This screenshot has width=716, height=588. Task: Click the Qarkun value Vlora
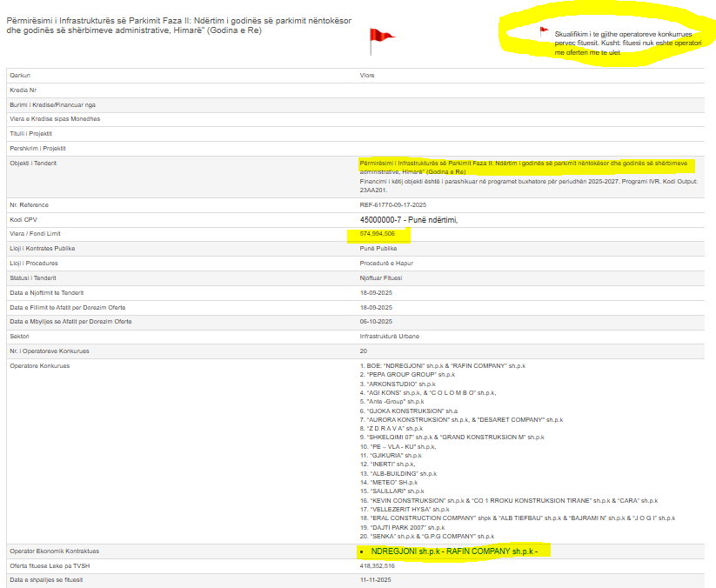click(x=367, y=76)
